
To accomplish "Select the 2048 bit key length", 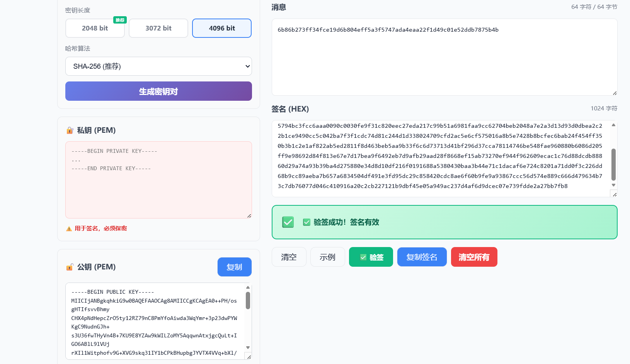I will coord(95,28).
